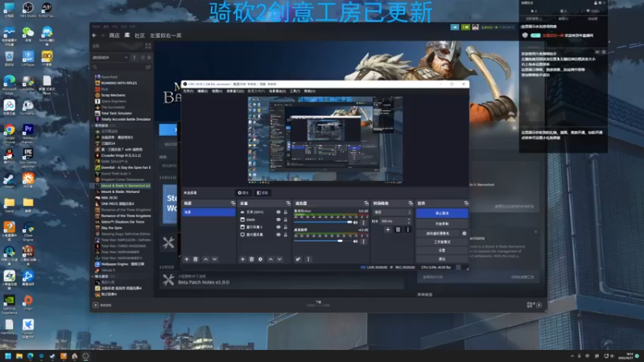
Task: Adjust transition duration 300 ms stepper
Action: click(409, 221)
